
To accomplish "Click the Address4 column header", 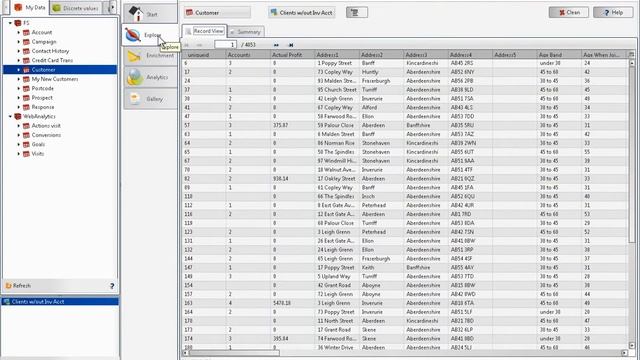I will [470, 55].
